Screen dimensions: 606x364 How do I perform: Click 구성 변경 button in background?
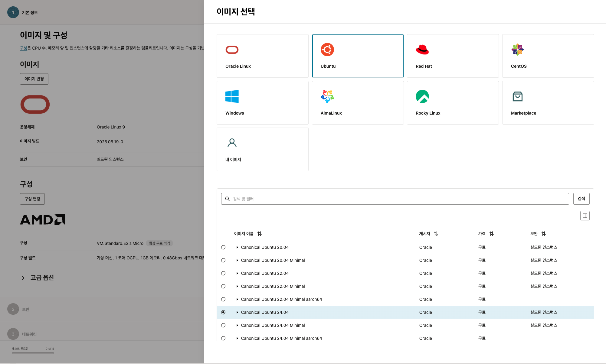[x=32, y=199]
